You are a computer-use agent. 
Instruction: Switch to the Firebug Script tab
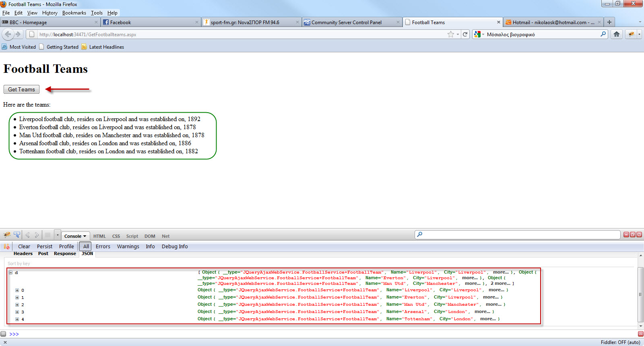pos(132,236)
